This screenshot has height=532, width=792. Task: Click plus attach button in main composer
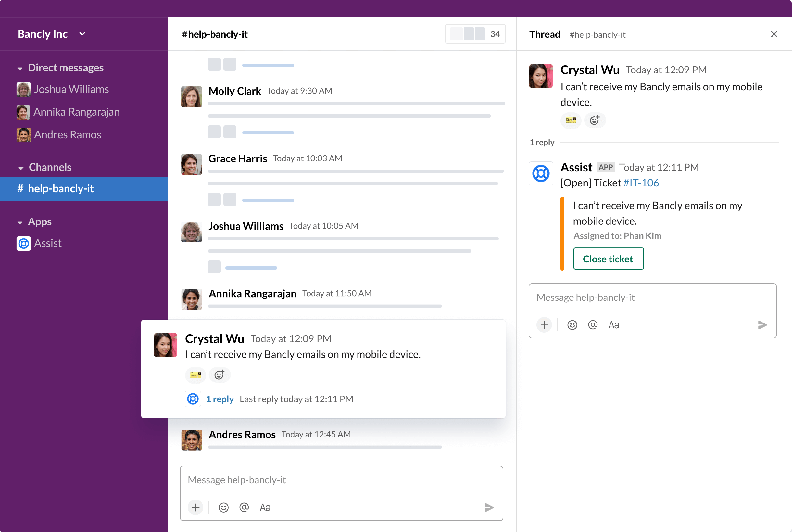pyautogui.click(x=195, y=508)
